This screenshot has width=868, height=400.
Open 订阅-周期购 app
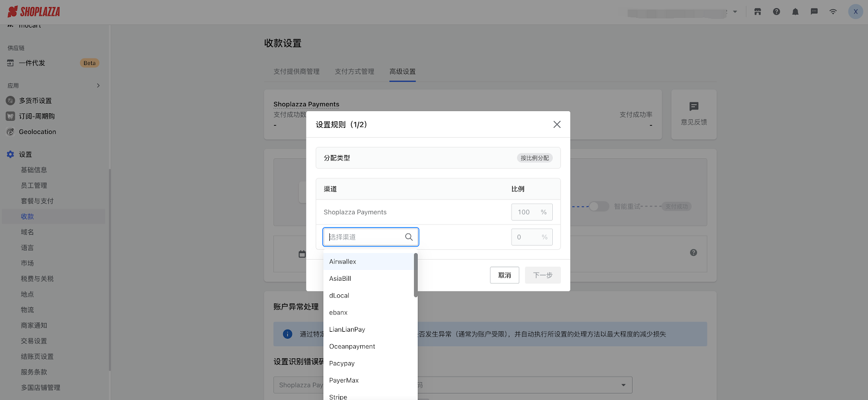pyautogui.click(x=37, y=116)
